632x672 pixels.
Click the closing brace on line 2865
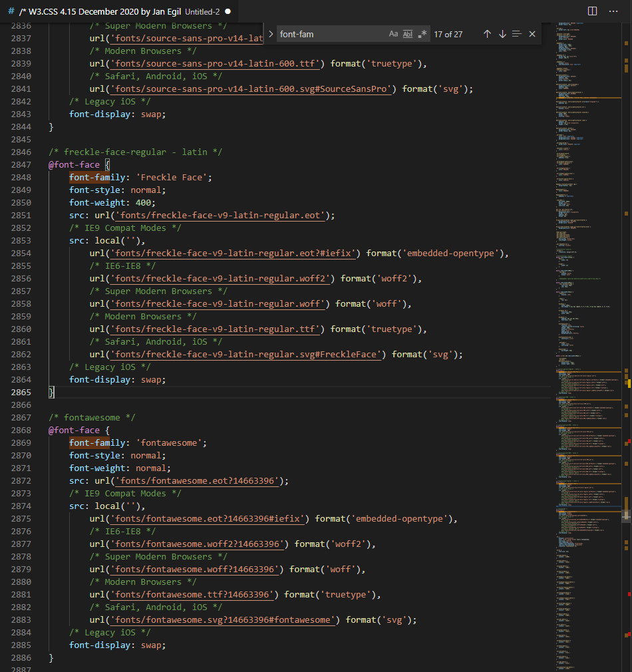pos(51,393)
